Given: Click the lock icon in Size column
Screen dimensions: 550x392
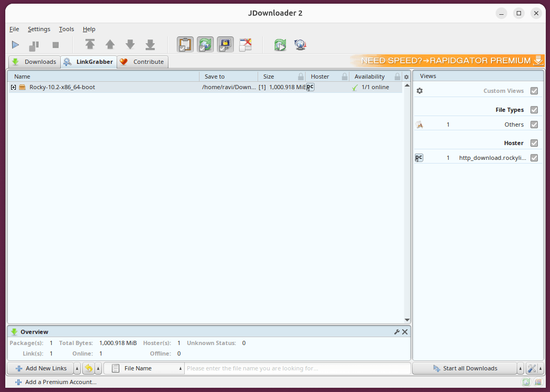Looking at the screenshot, I should pyautogui.click(x=301, y=77).
